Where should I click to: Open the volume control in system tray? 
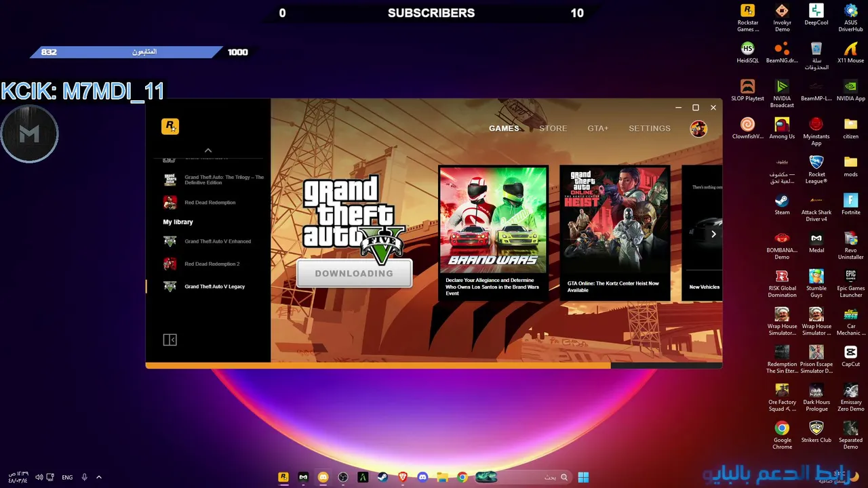coord(39,477)
